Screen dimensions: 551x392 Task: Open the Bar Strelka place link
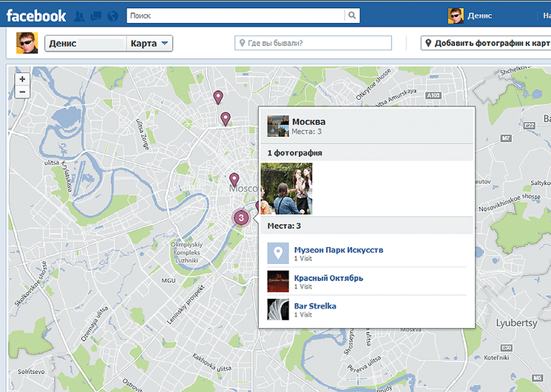[315, 306]
